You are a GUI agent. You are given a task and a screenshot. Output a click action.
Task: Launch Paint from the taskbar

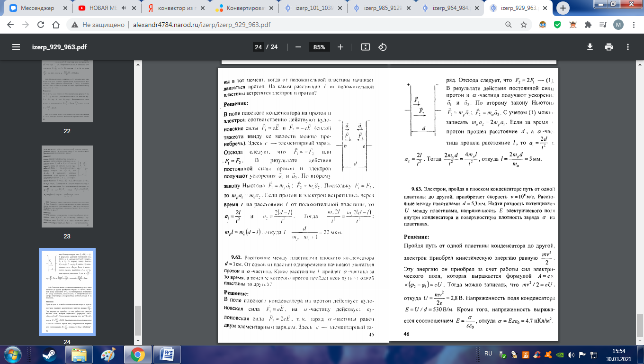point(108,354)
